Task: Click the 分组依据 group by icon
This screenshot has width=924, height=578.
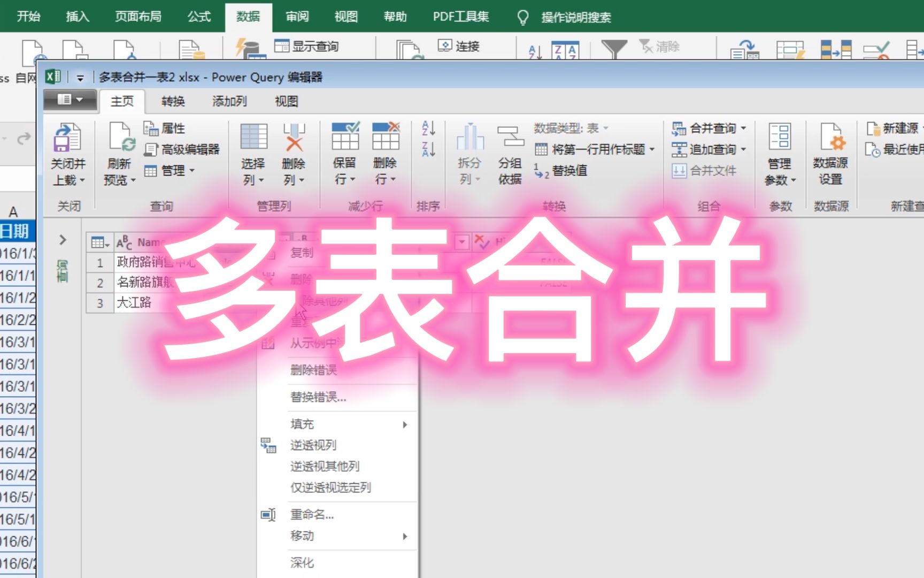Action: 510,137
